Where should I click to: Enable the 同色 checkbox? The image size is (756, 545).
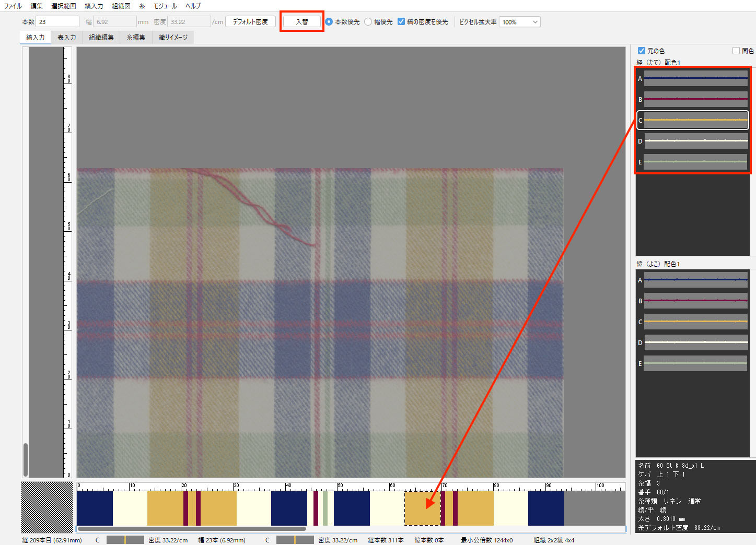736,51
